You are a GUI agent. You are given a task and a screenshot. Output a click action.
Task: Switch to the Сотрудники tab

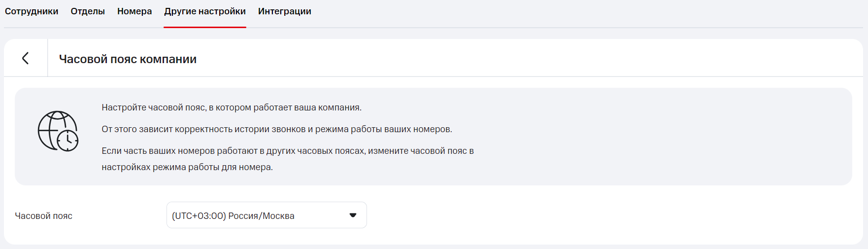coord(32,11)
